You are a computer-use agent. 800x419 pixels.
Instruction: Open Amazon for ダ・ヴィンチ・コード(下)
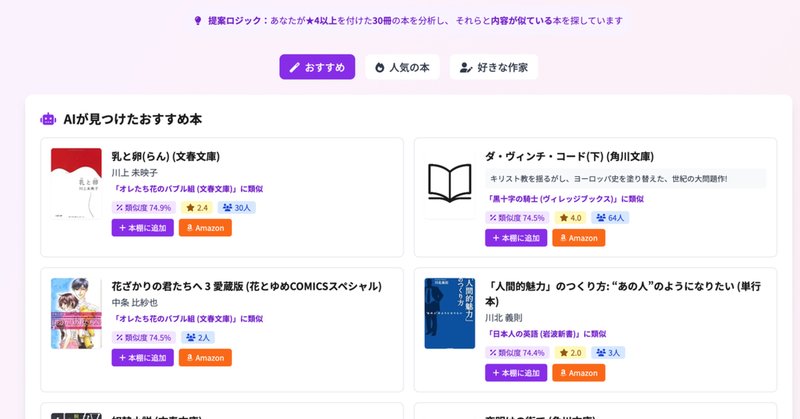pos(579,238)
